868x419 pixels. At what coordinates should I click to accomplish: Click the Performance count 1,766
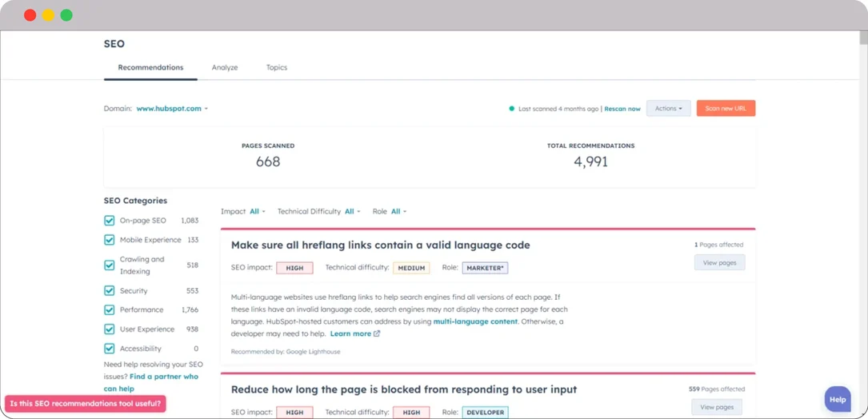190,310
